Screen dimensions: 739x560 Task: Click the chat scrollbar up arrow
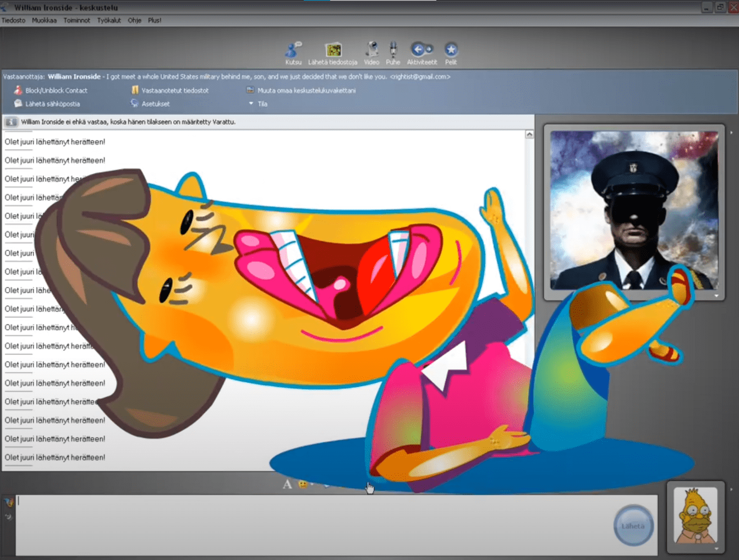[x=529, y=135]
